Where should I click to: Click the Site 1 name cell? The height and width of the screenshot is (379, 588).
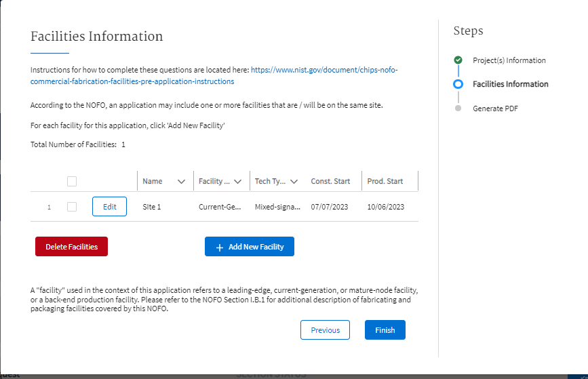click(x=152, y=207)
